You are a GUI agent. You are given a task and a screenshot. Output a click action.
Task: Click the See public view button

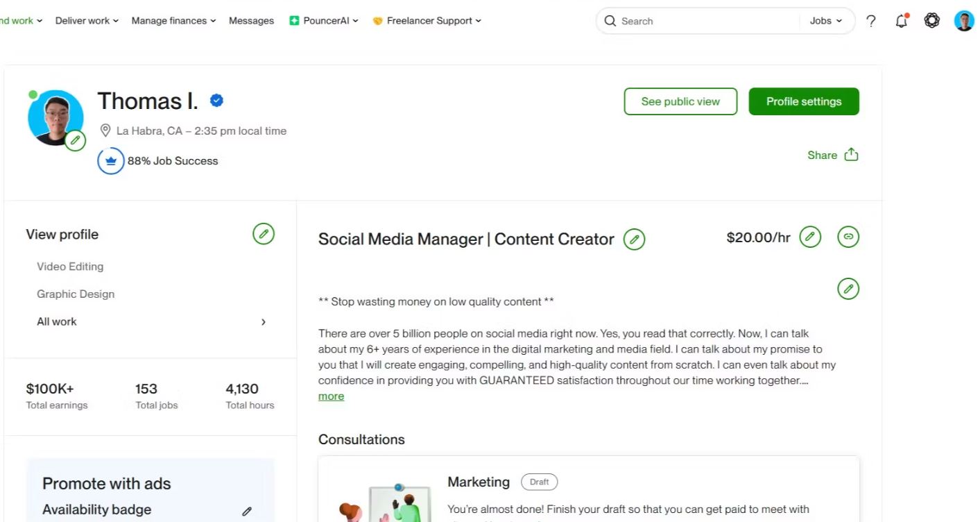coord(680,101)
